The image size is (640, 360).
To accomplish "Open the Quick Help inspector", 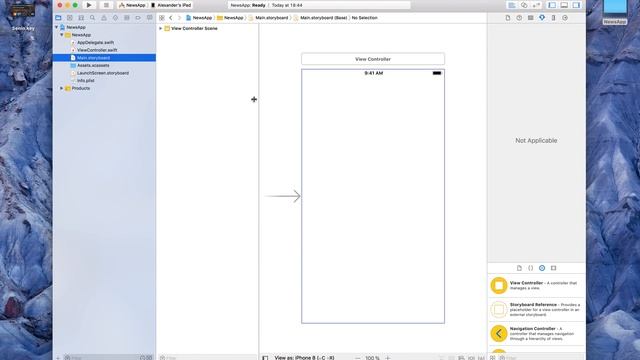I will tap(519, 18).
